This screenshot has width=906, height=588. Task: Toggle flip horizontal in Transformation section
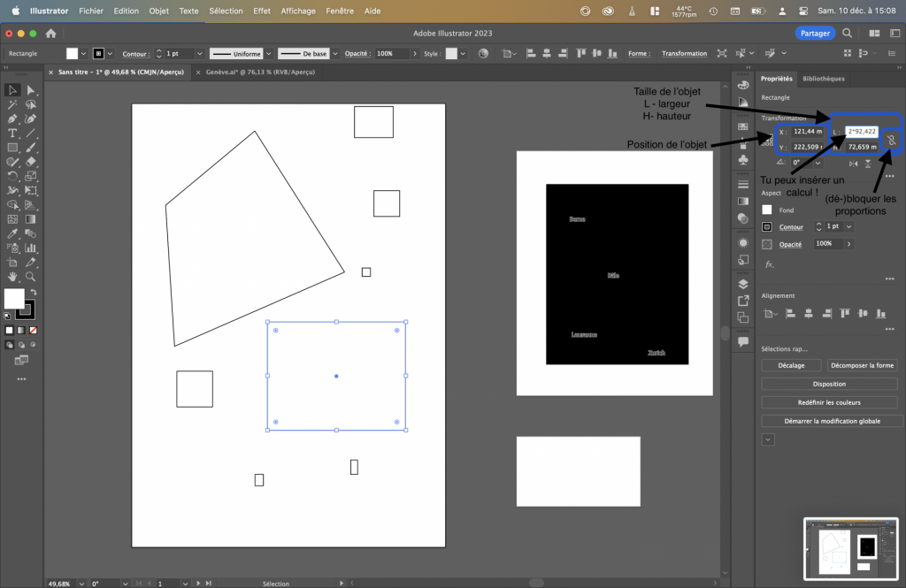pos(853,164)
